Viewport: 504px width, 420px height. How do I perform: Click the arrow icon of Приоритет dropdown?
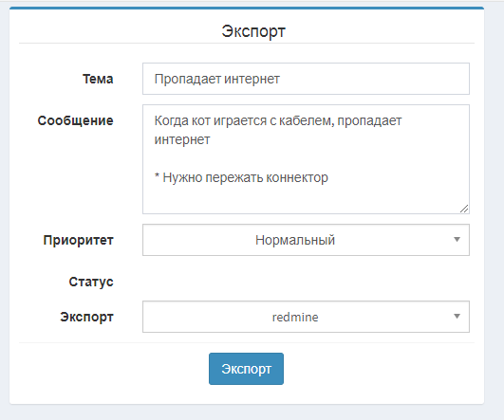tap(457, 240)
